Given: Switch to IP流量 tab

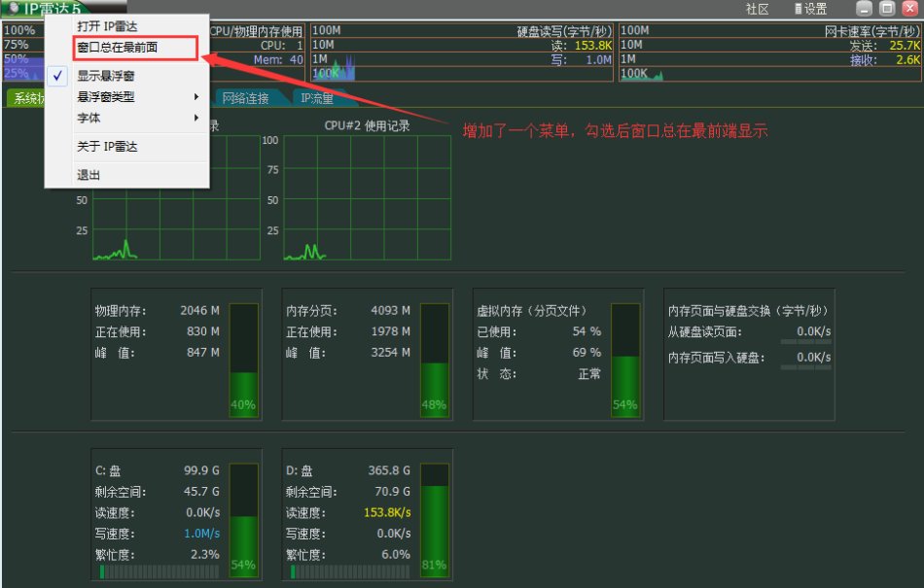Looking at the screenshot, I should (x=317, y=98).
